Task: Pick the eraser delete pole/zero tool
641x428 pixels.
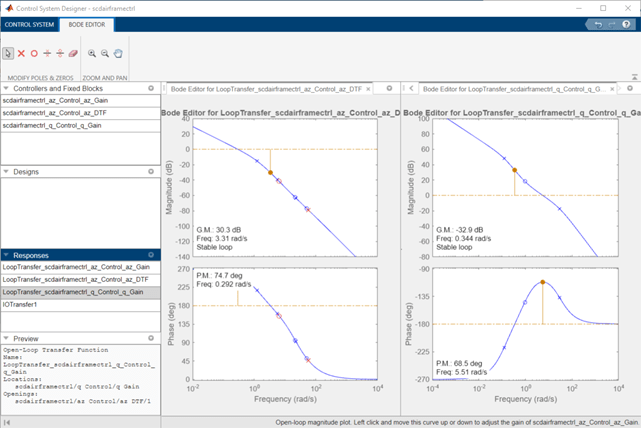Action: pos(73,53)
